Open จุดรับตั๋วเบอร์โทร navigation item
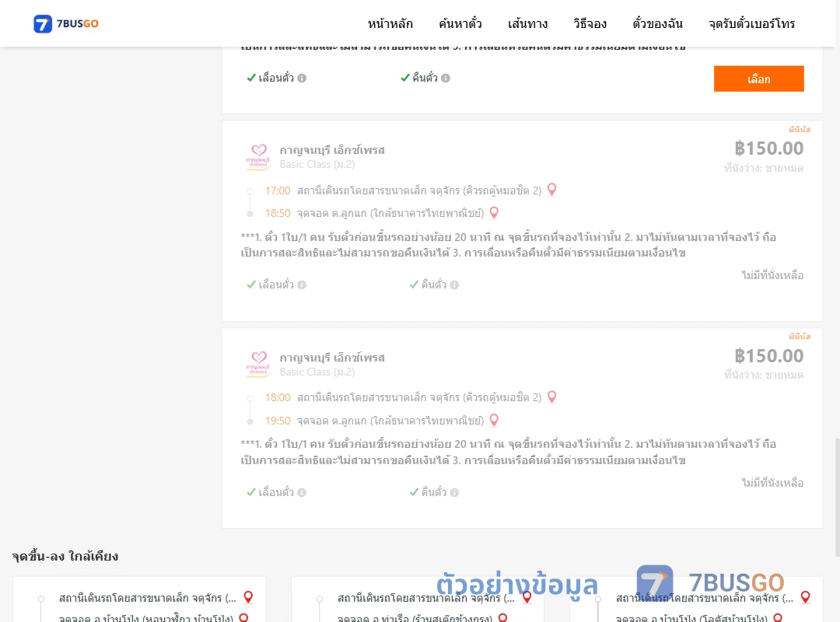Screen dimensions: 840x622 point(751,23)
